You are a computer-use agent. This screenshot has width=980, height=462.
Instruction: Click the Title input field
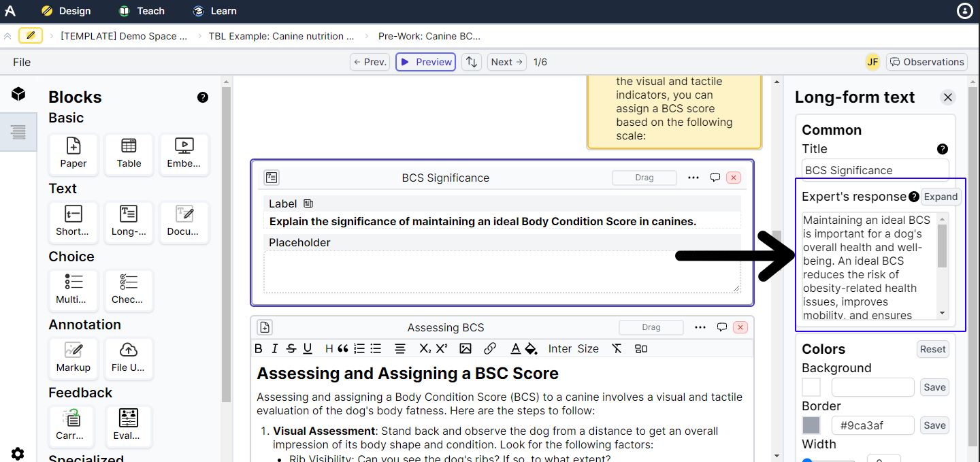(x=875, y=170)
